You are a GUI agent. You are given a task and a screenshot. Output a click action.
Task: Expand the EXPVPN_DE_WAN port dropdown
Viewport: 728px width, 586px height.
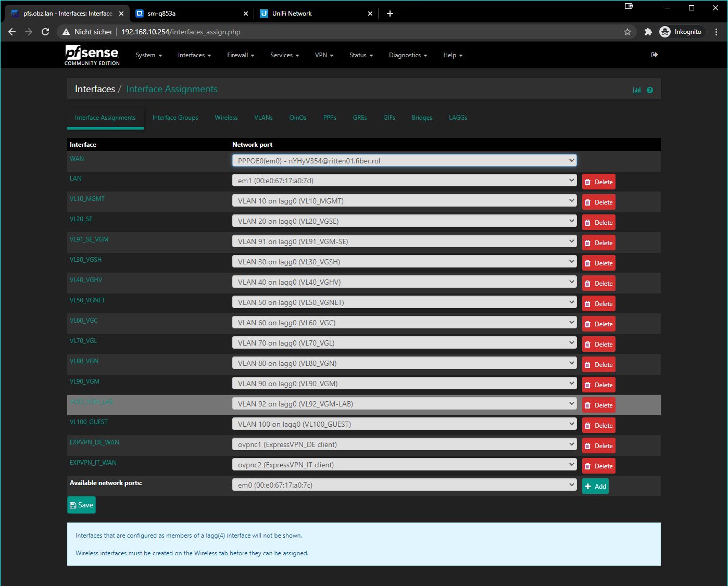[405, 444]
